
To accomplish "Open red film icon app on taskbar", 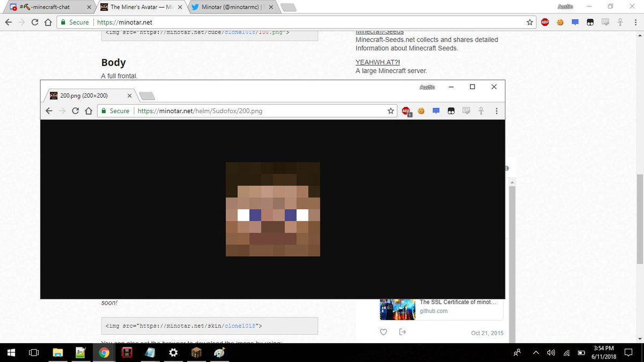I will [127, 353].
